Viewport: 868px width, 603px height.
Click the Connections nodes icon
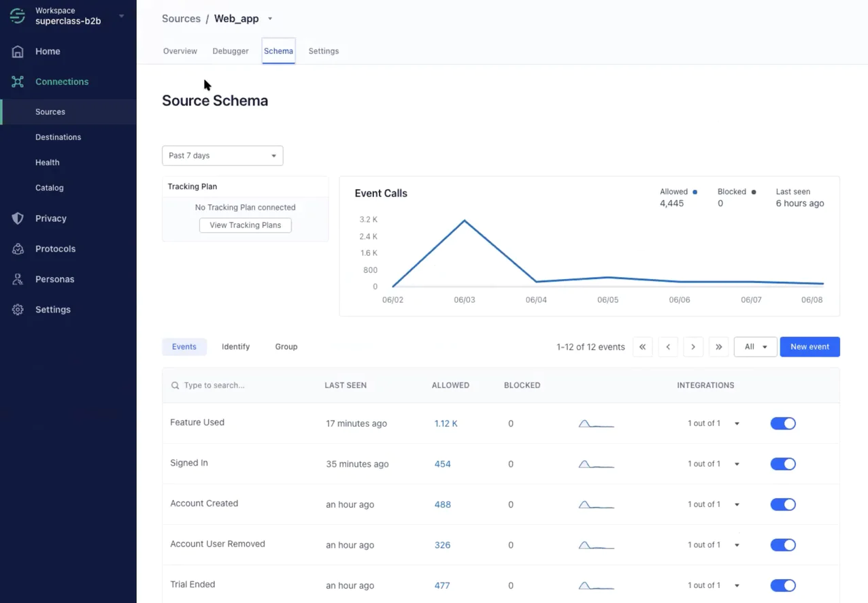click(x=18, y=82)
